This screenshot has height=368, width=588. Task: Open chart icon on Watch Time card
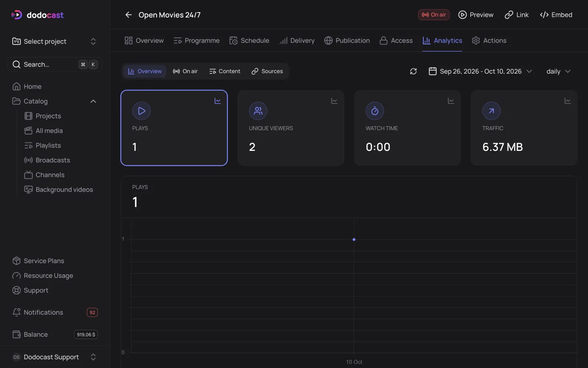451,101
